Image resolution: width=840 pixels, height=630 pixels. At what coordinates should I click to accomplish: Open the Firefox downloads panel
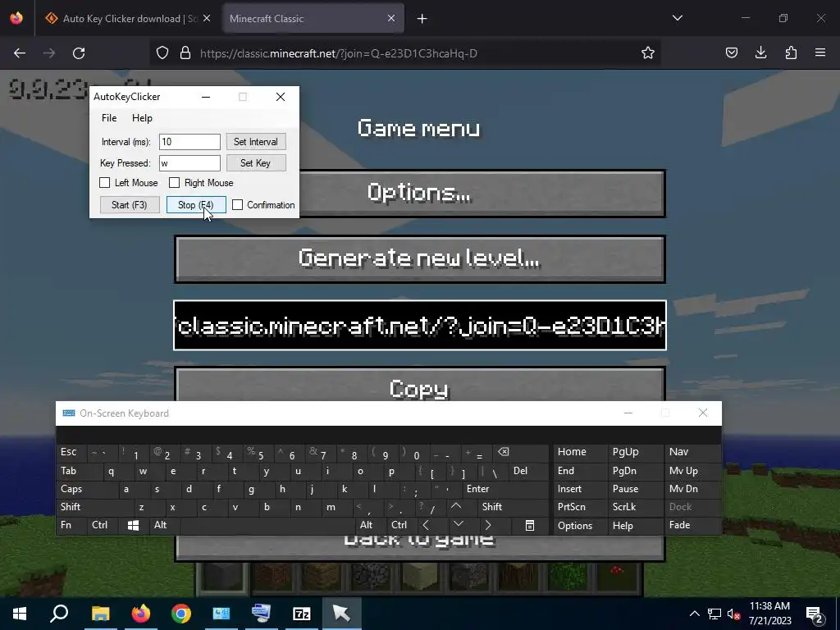click(760, 53)
